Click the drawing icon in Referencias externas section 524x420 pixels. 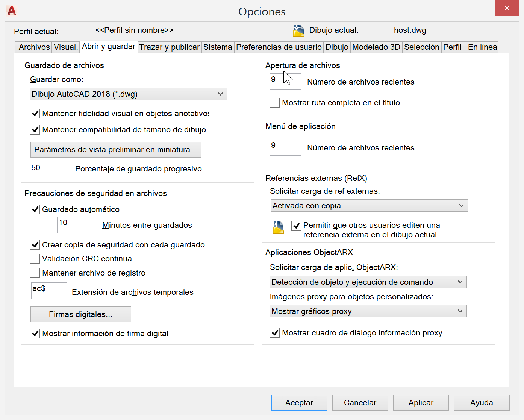pos(278,227)
